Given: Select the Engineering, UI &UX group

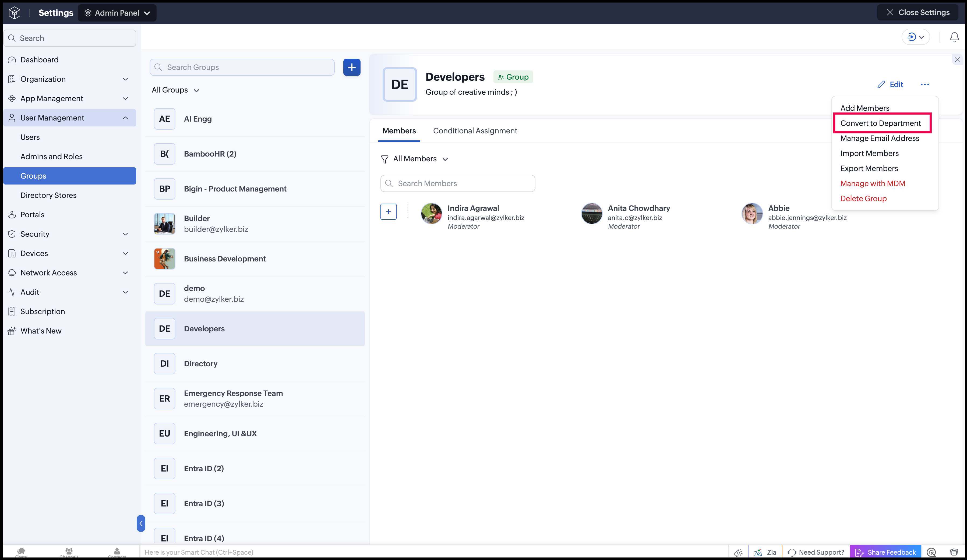Looking at the screenshot, I should point(255,433).
